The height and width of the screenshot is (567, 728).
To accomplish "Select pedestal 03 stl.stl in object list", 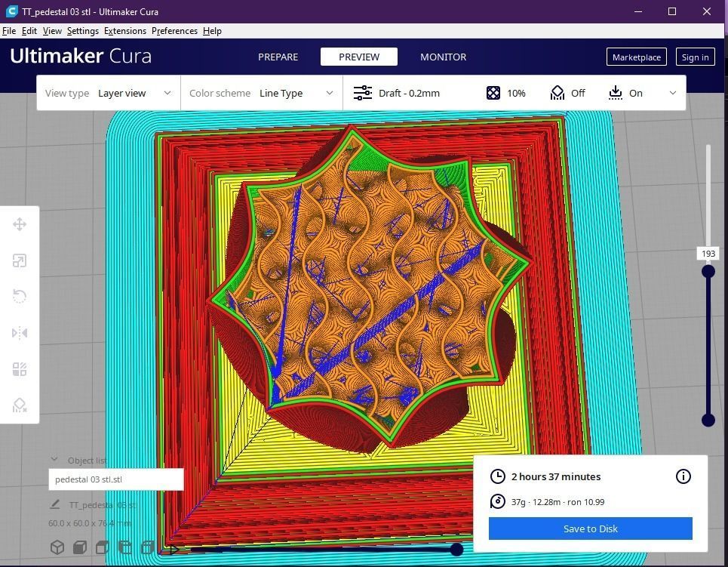I will coord(116,479).
